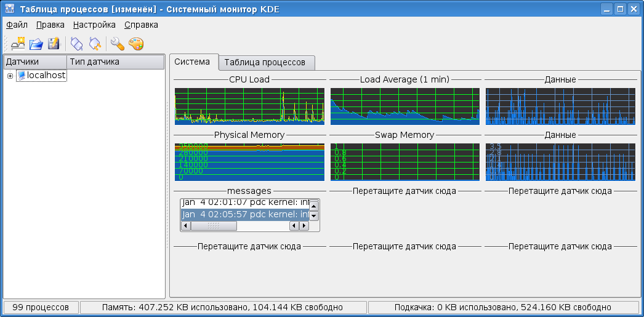This screenshot has width=644, height=317.
Task: Click the top-right Данные bar graph
Action: pos(560,106)
